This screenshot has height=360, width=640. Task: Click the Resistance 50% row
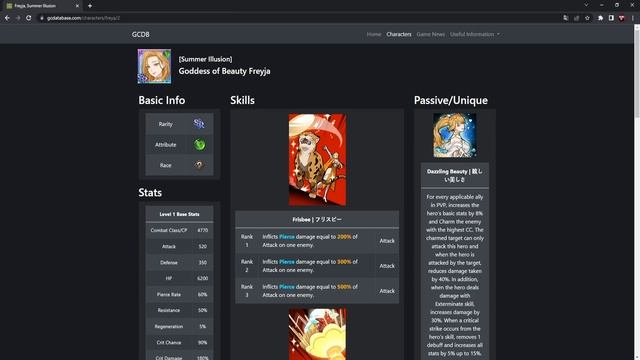(x=179, y=310)
